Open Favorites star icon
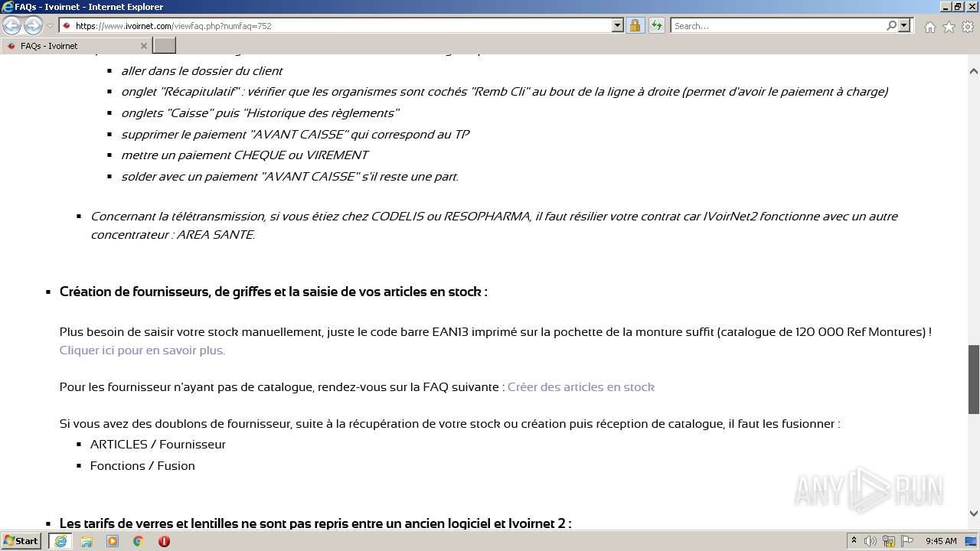This screenshot has height=551, width=980. coord(949,27)
